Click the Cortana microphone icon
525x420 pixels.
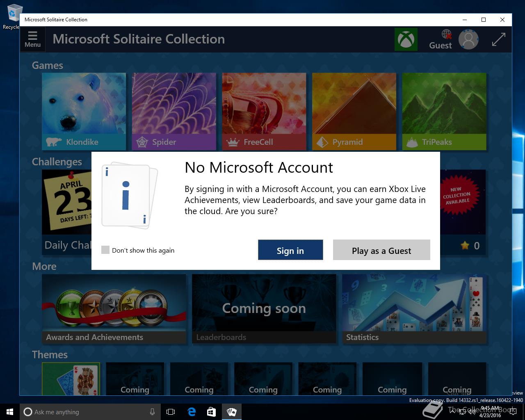(152, 412)
